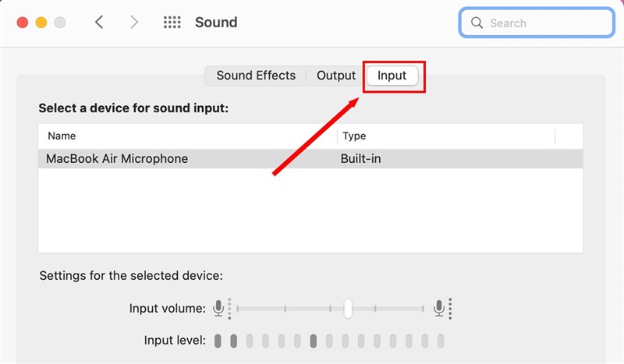Click the Type column header

354,136
